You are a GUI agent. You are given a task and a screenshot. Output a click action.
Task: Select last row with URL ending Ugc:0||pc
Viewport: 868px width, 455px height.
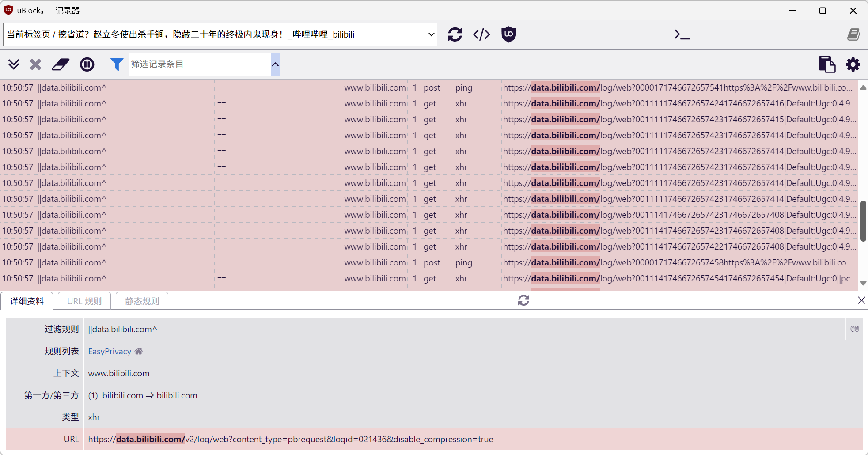tap(429, 278)
